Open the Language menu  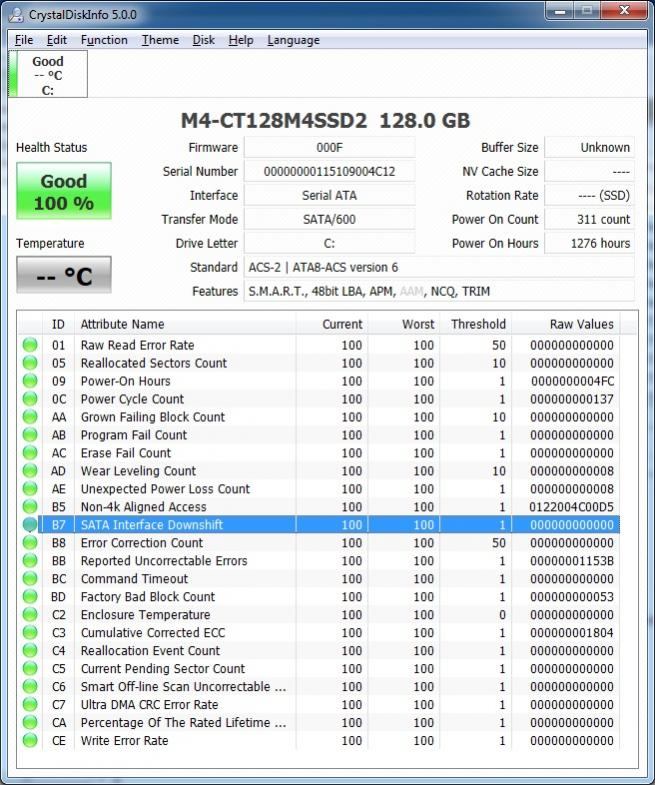tap(293, 40)
